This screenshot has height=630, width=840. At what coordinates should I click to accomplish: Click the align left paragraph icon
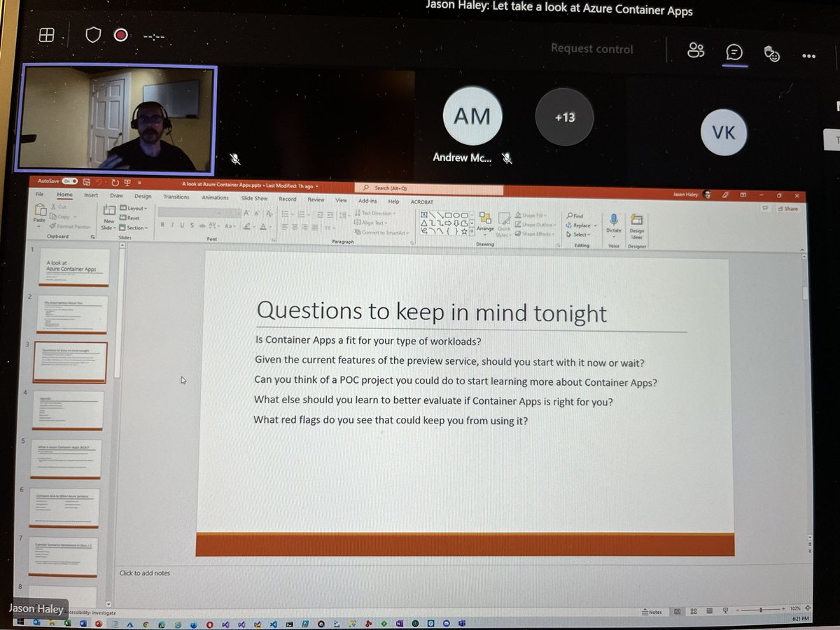pos(286,227)
